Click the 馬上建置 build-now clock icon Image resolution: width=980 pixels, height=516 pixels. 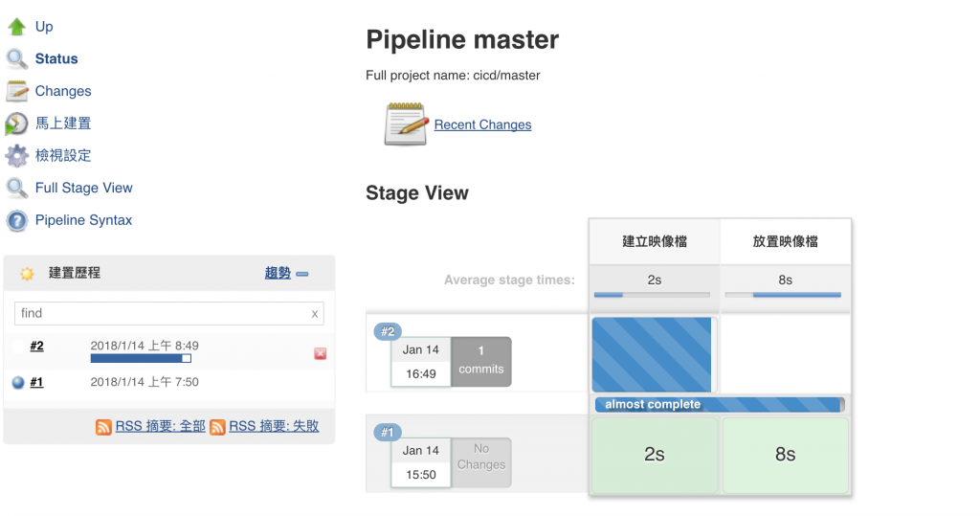(x=16, y=123)
